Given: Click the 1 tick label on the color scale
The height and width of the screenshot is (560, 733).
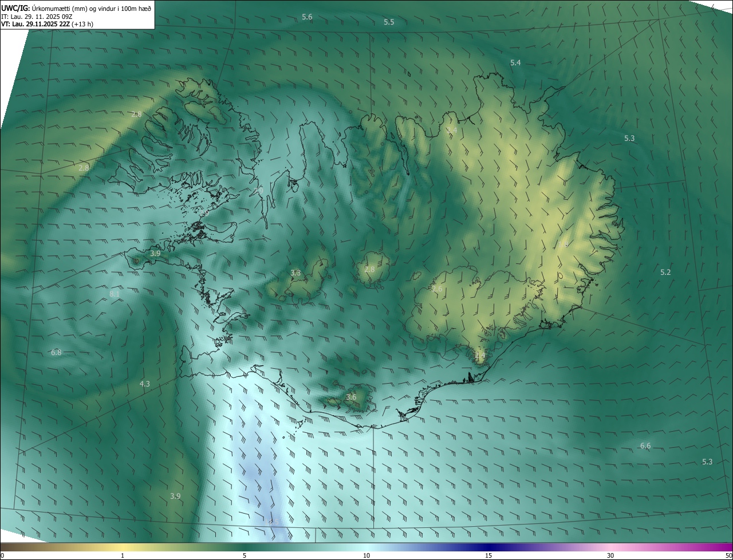Looking at the screenshot, I should point(123,555).
